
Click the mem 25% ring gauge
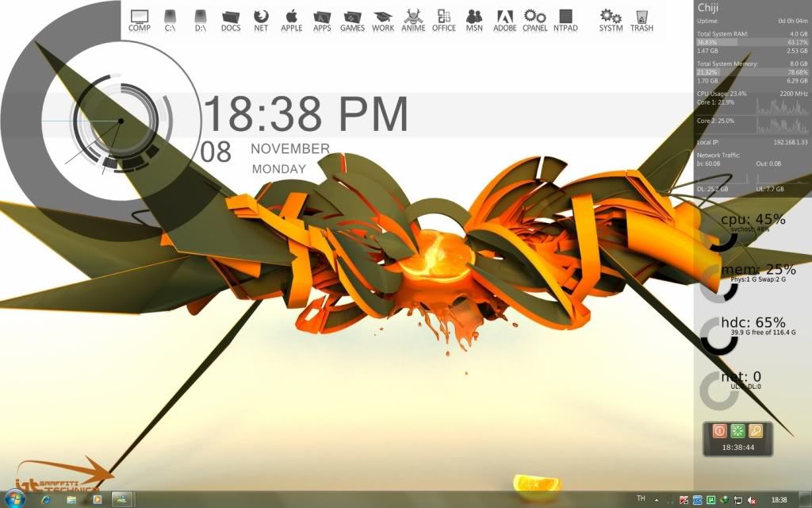(718, 284)
